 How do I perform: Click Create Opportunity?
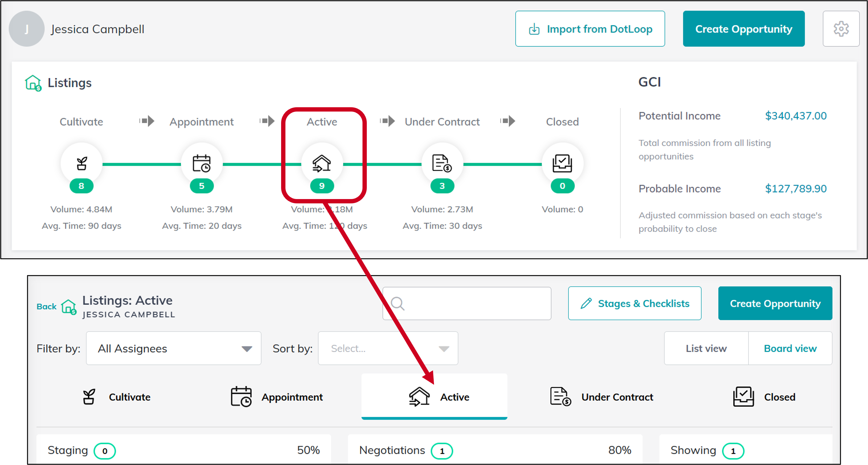pos(743,29)
